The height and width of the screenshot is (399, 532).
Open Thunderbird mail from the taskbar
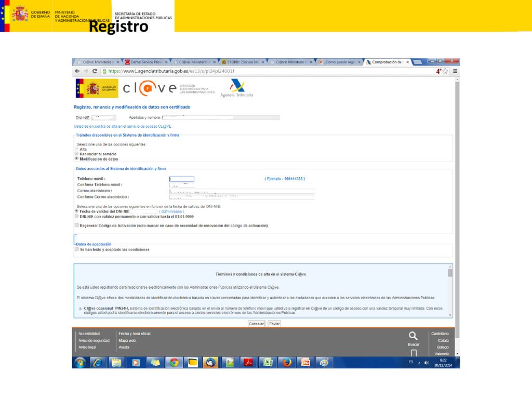211,363
